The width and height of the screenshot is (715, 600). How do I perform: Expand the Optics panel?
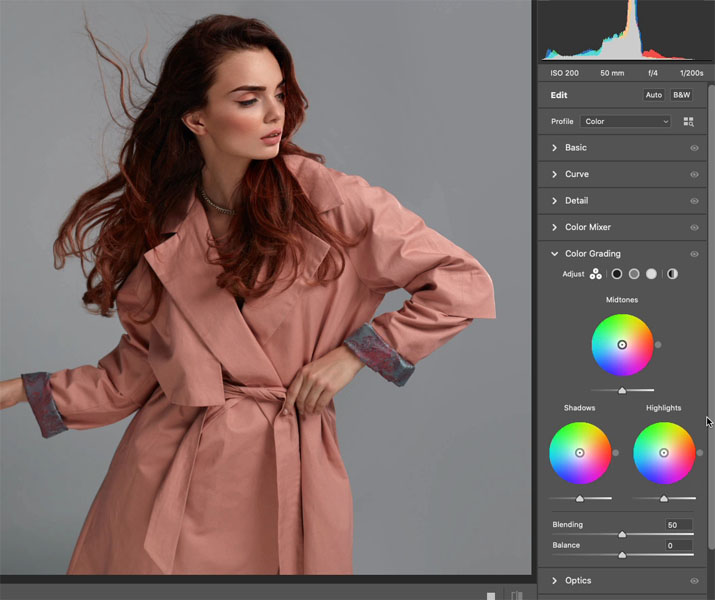point(555,581)
